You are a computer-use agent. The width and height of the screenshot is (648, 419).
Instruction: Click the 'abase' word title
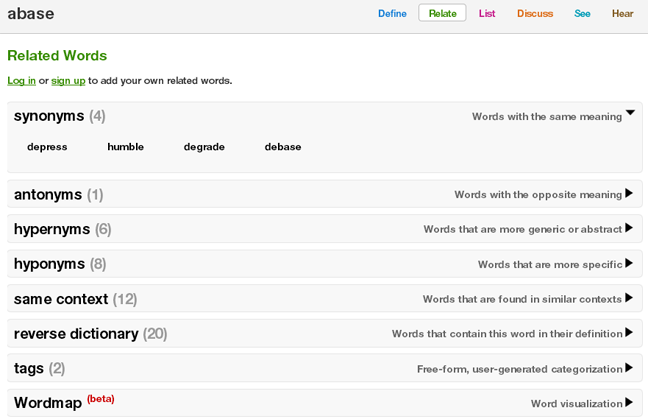click(x=31, y=14)
